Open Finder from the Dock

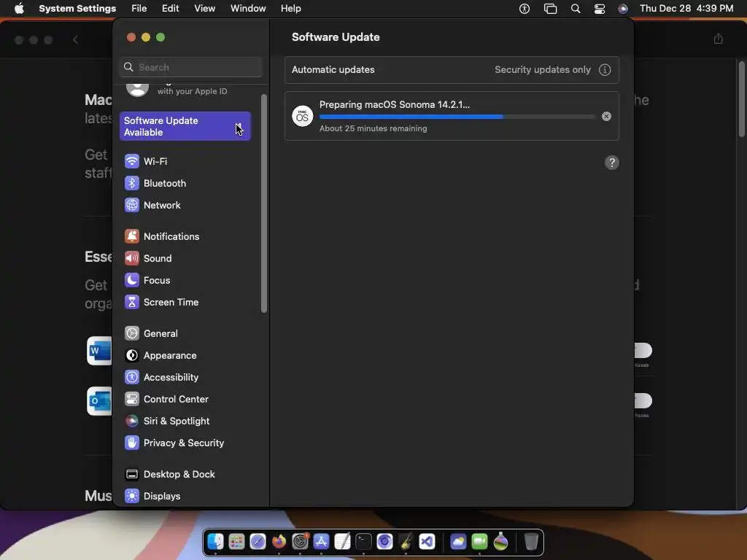215,542
